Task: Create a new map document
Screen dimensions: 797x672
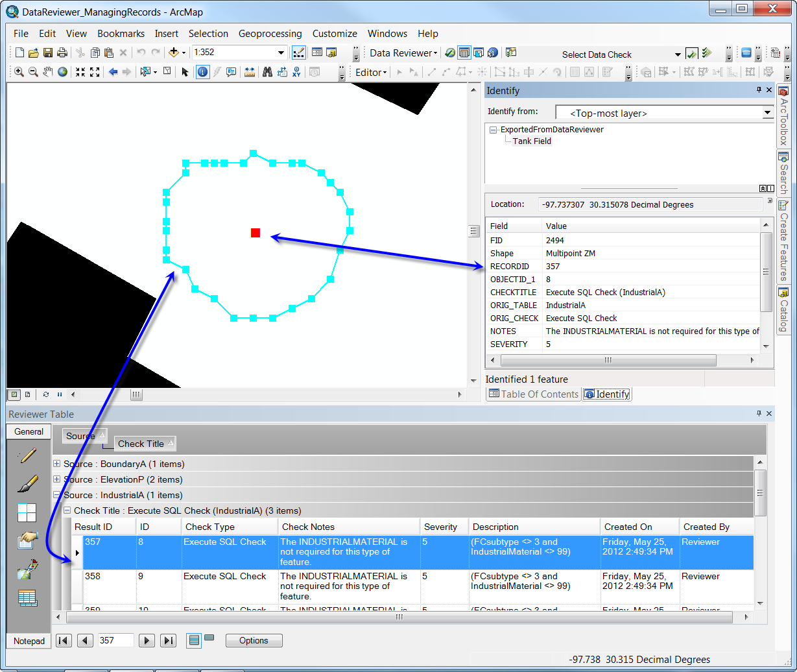Action: point(19,53)
